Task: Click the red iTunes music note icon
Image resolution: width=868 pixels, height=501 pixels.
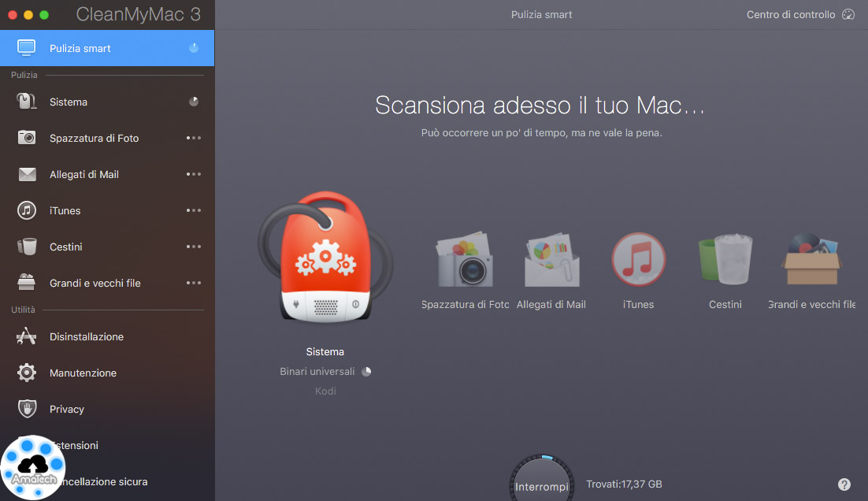Action: point(638,260)
